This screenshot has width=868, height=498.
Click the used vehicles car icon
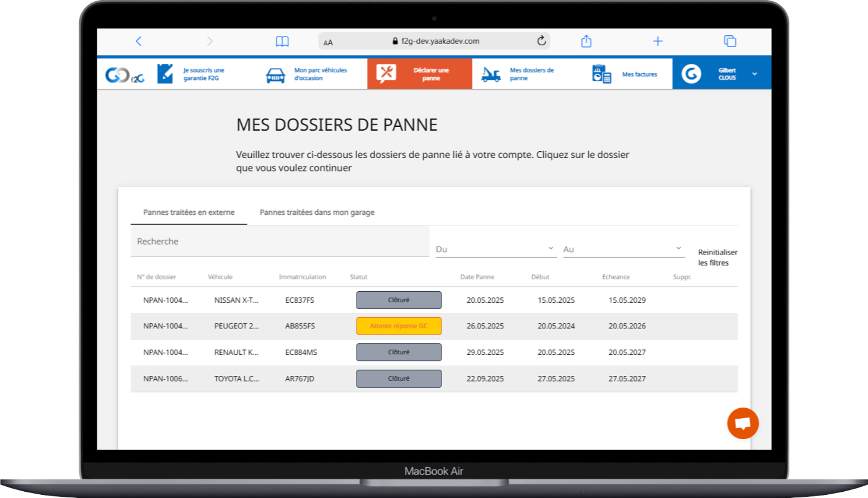[x=276, y=75]
